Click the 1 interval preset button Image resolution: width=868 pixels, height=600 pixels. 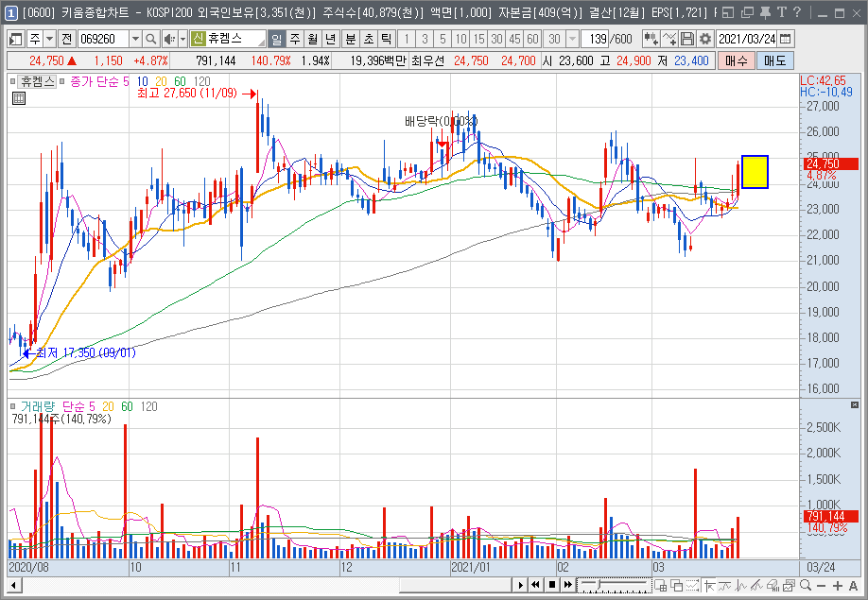(407, 39)
